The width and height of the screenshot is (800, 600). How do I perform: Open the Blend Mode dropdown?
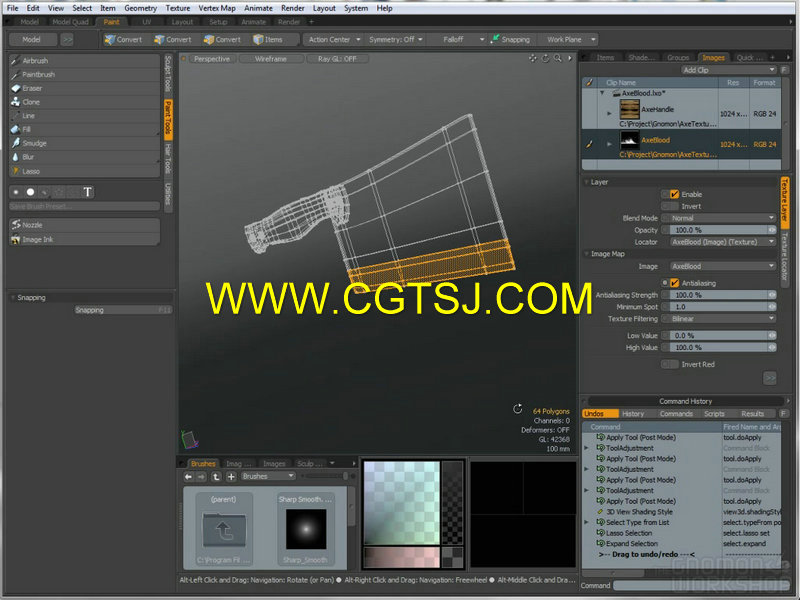tap(721, 218)
